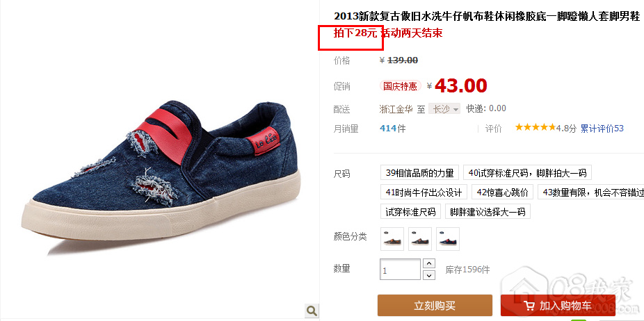Select size option 39相信品质的力量
The width and height of the screenshot is (644, 321).
click(x=420, y=172)
